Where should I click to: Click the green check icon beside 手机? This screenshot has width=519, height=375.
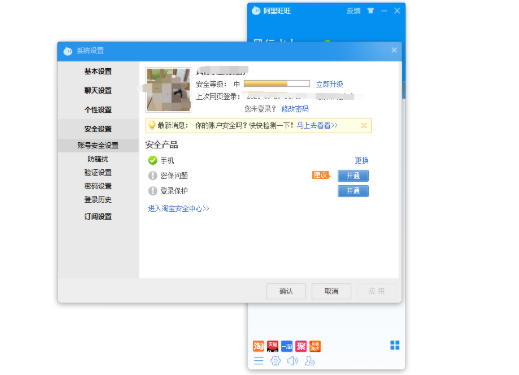153,160
